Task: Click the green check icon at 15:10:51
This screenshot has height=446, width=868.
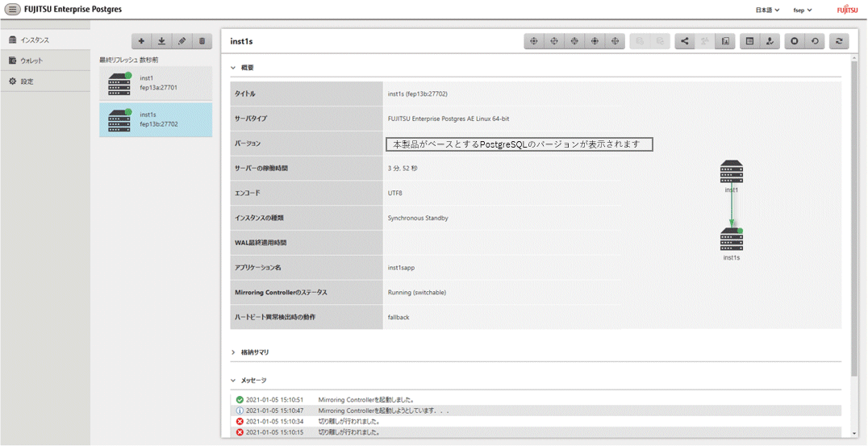Action: [240, 399]
